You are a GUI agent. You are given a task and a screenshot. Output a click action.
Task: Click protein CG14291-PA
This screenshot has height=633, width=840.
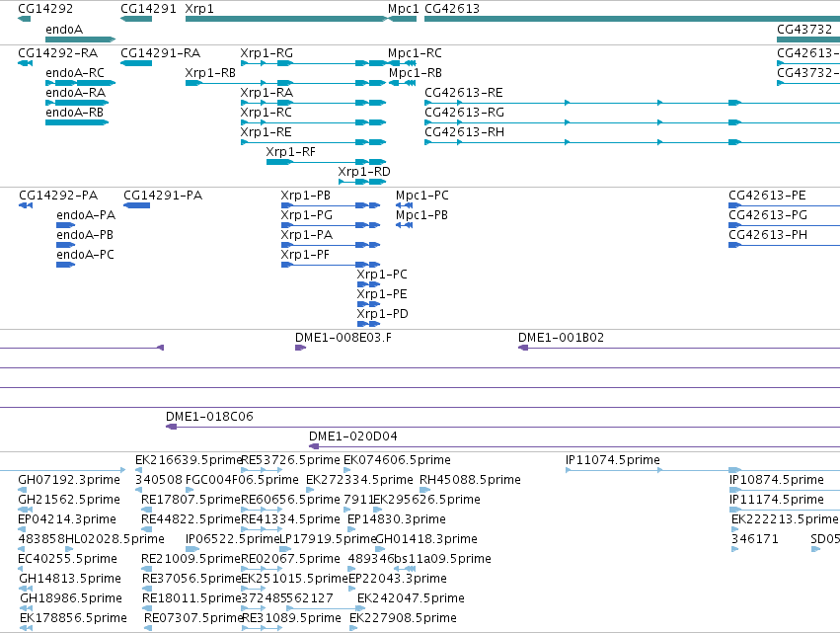point(164,196)
